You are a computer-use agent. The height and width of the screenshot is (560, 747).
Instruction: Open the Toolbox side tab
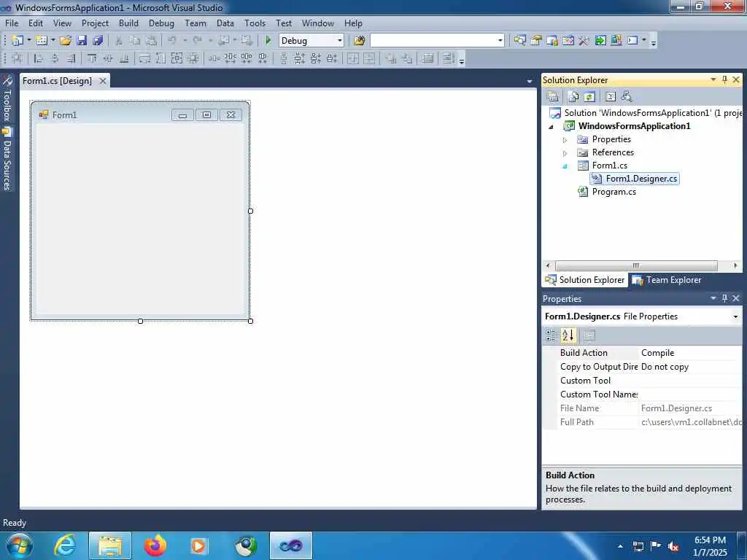click(7, 98)
